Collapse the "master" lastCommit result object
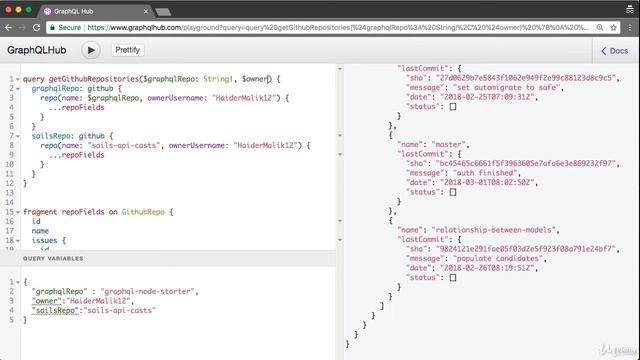Image resolution: width=640 pixels, height=360 pixels. 340,154
